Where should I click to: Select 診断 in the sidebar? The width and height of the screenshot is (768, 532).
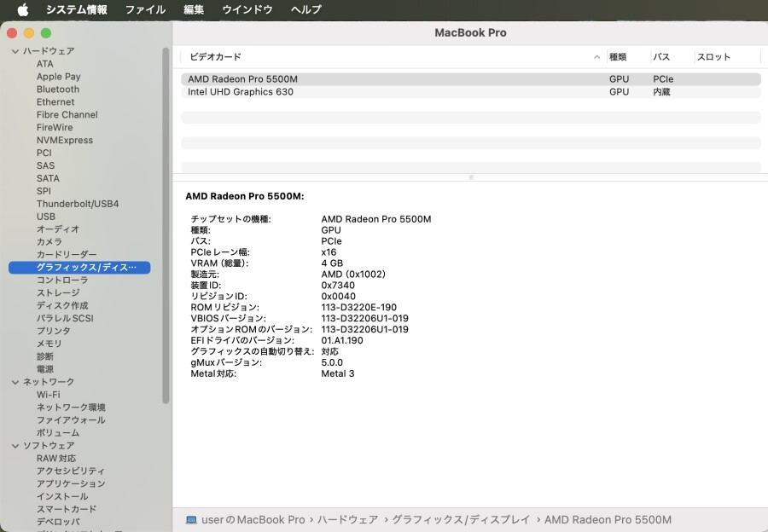point(45,356)
